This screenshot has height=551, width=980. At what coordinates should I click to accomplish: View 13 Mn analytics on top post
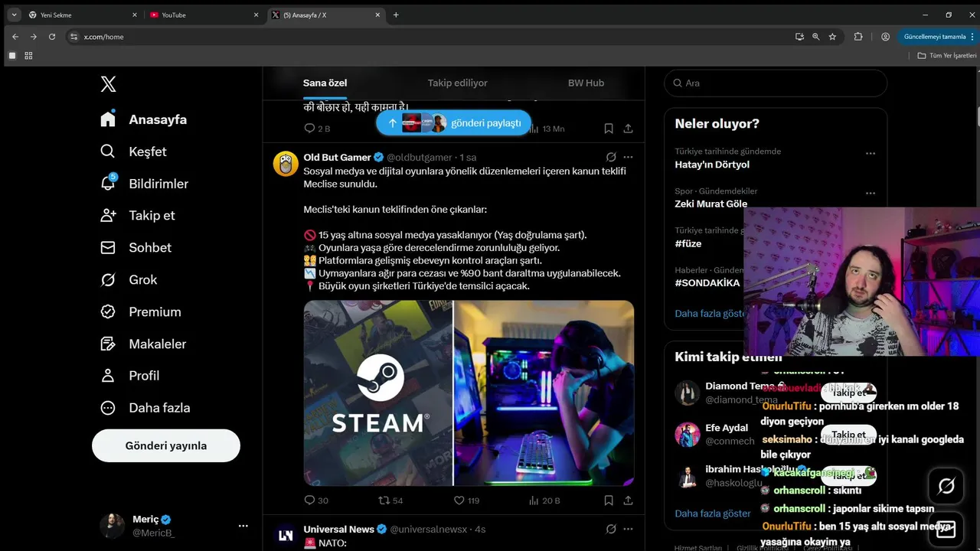tap(547, 129)
